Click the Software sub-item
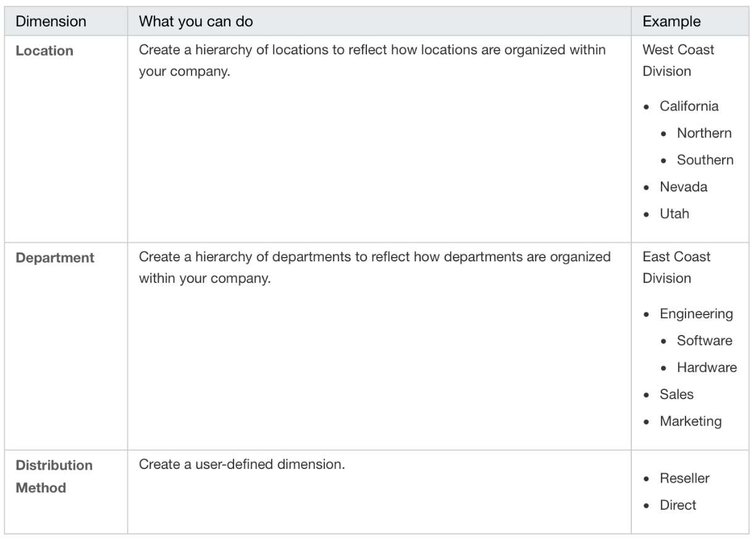756x540 pixels. [705, 340]
